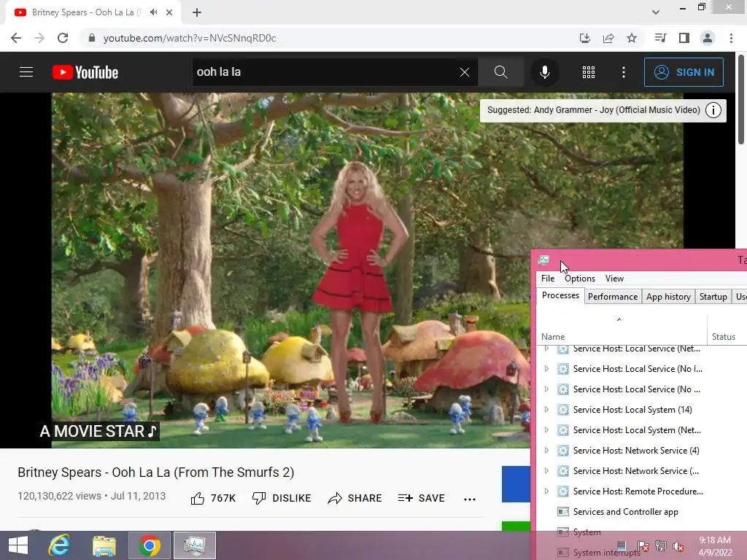Launch Internet Explorer from the taskbar

pyautogui.click(x=59, y=545)
